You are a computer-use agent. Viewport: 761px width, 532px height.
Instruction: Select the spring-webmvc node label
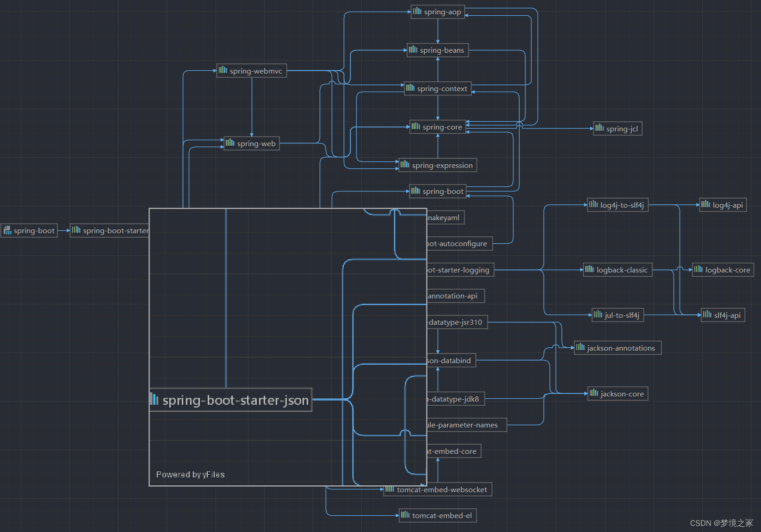(x=256, y=71)
